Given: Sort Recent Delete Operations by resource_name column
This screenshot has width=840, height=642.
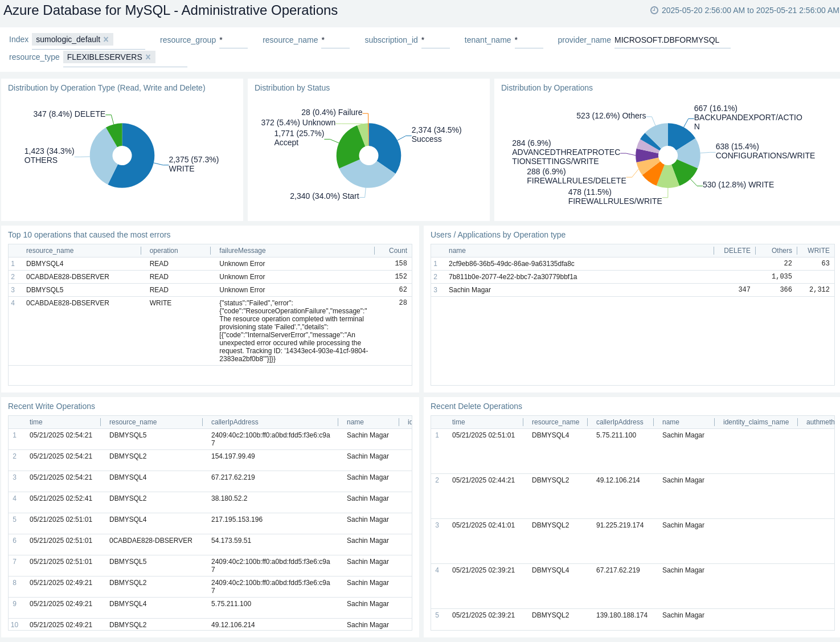Looking at the screenshot, I should coord(555,422).
